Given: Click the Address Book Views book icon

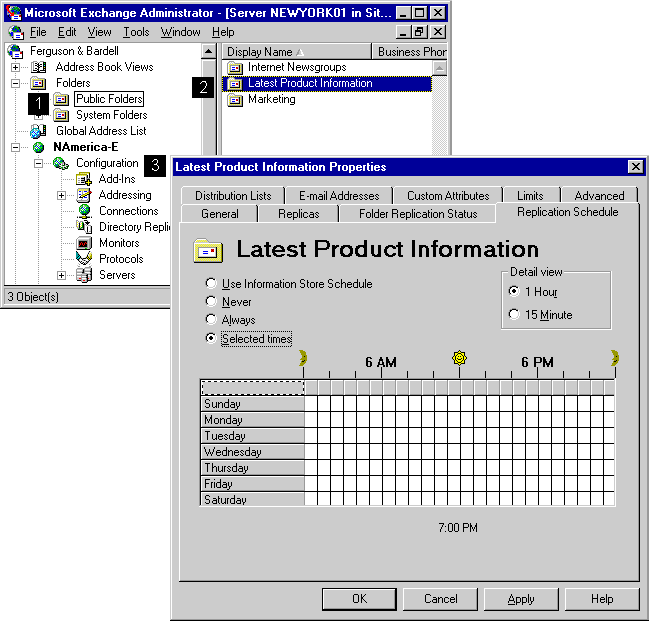Looking at the screenshot, I should [38, 67].
